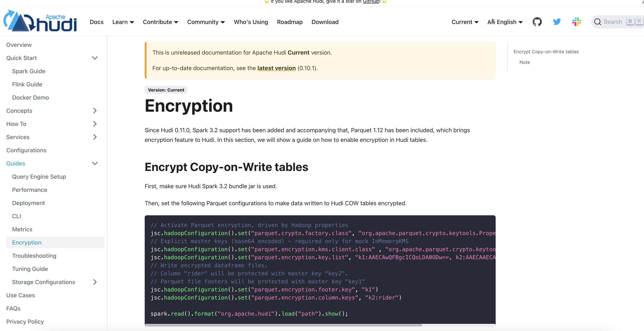The width and height of the screenshot is (644, 331).
Task: Open the Learn dropdown menu
Action: click(x=123, y=22)
